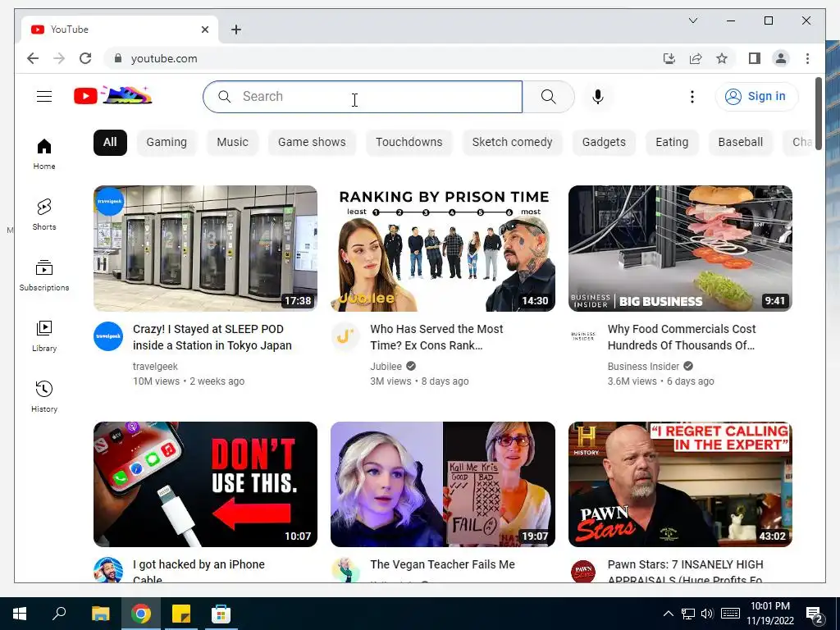Play the Pawn Stars thumbnail

(x=680, y=484)
